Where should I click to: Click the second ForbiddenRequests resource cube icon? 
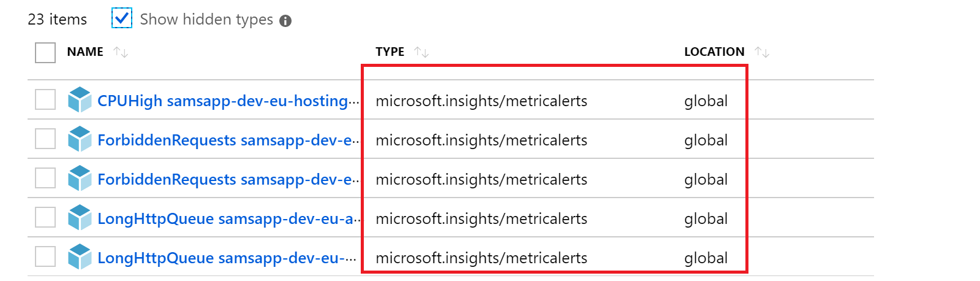pos(80,179)
